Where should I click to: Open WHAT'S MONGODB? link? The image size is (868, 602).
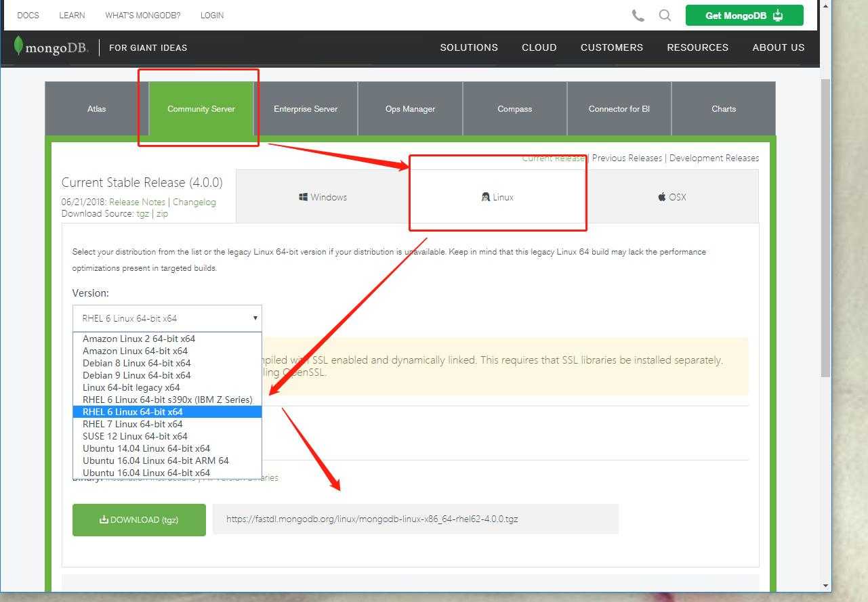[143, 15]
